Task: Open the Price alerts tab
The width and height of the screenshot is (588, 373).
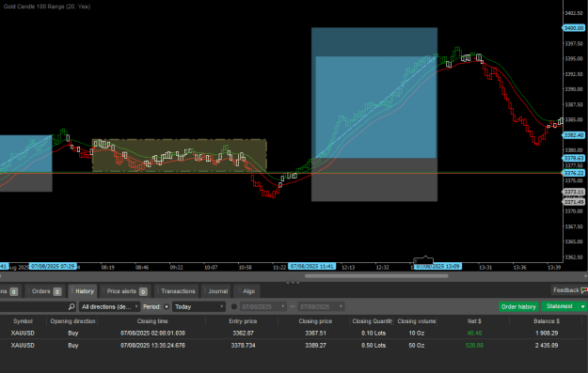Action: click(126, 291)
